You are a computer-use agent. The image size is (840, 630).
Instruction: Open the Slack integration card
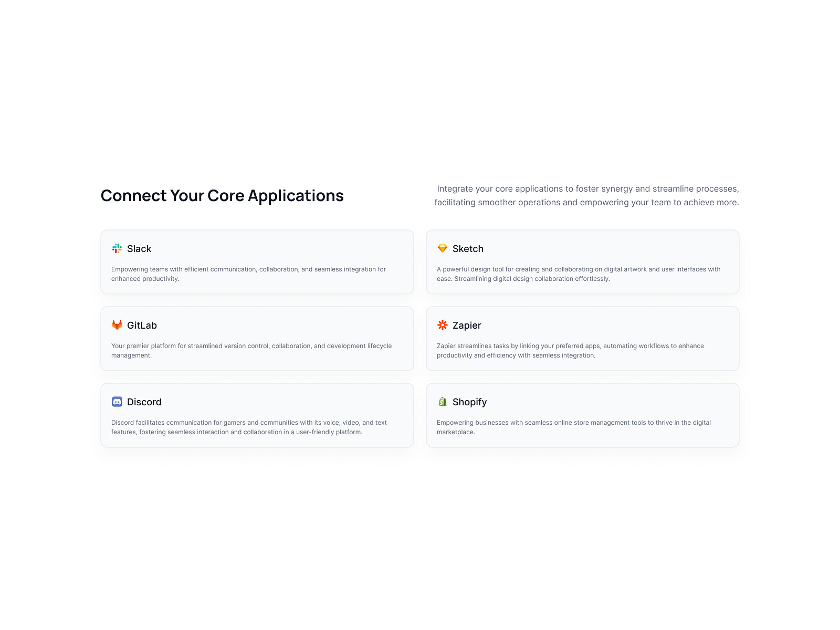[257, 261]
